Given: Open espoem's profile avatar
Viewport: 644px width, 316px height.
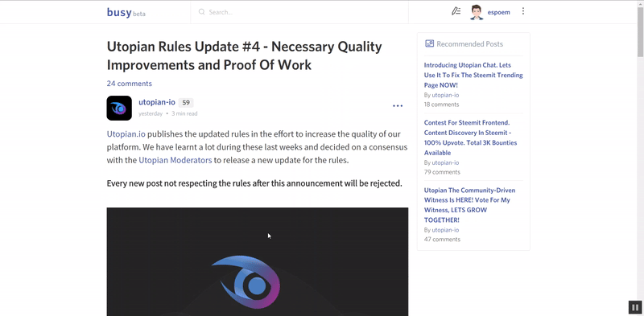Looking at the screenshot, I should [x=477, y=12].
